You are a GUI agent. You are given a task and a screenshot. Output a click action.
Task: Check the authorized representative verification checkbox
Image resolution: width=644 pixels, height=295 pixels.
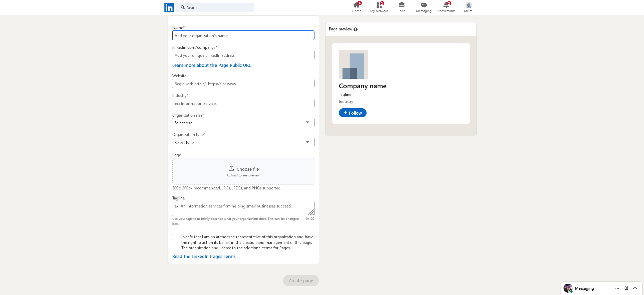pos(176,236)
